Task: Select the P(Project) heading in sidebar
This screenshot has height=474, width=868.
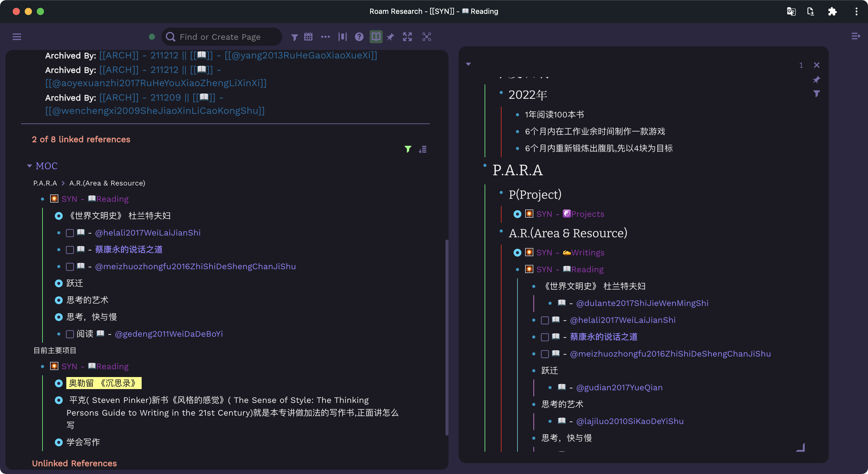Action: [535, 195]
